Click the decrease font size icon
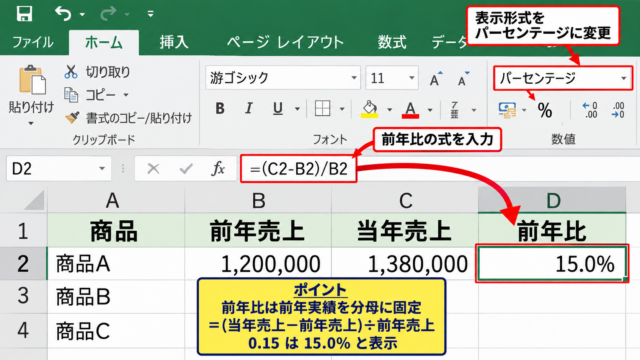 [x=463, y=78]
